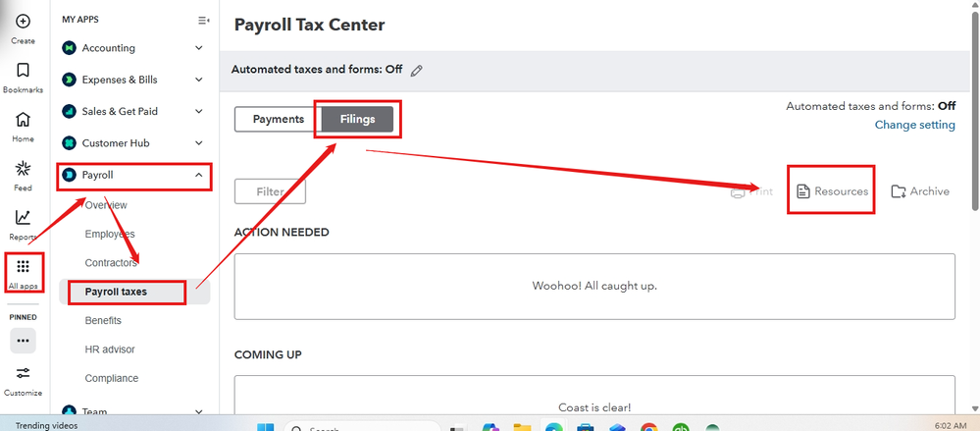Edit automated taxes setting pencil icon

pyautogui.click(x=416, y=71)
